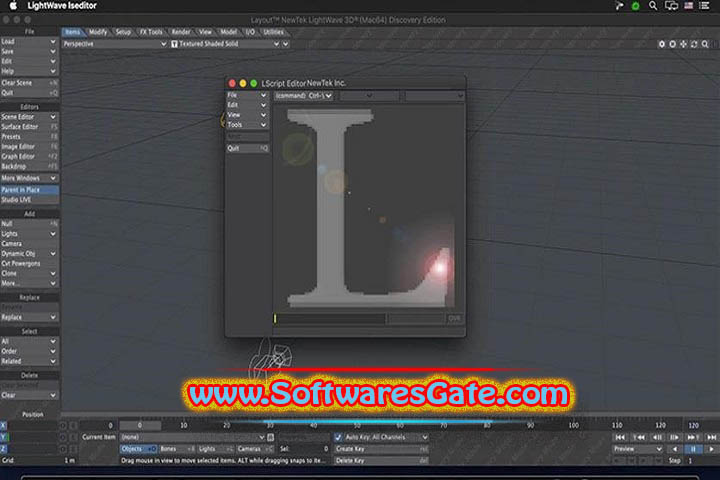Click frame 50 on the timeline
720x480 pixels.
pos(357,425)
